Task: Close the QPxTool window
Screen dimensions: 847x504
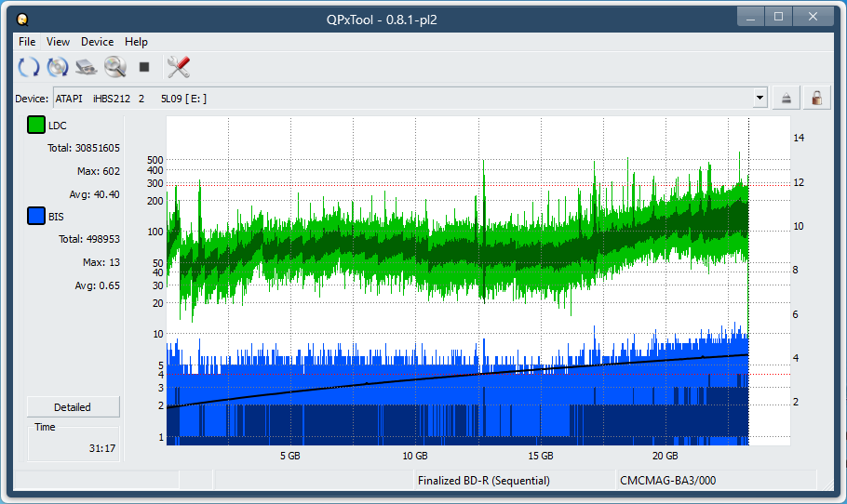Action: (x=813, y=17)
